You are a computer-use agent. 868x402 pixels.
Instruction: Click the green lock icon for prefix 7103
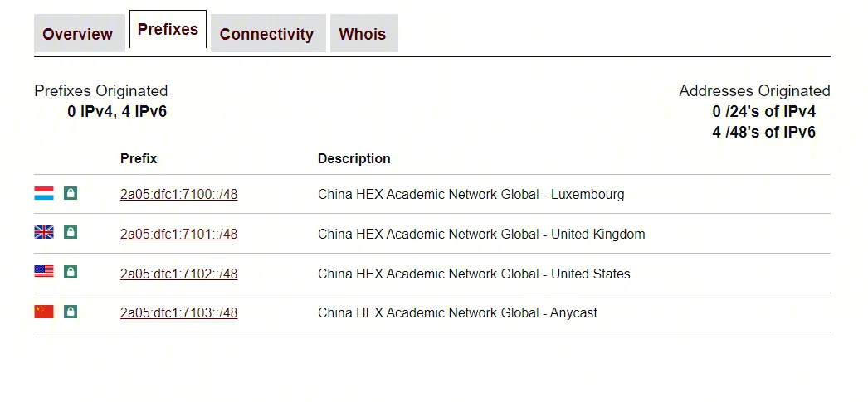point(71,312)
